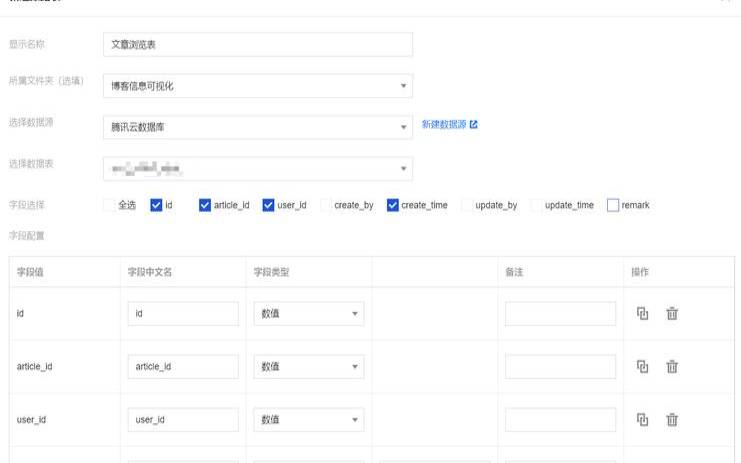This screenshot has height=463, width=741.
Task: Click the 备注 remark input for id row
Action: (x=560, y=314)
